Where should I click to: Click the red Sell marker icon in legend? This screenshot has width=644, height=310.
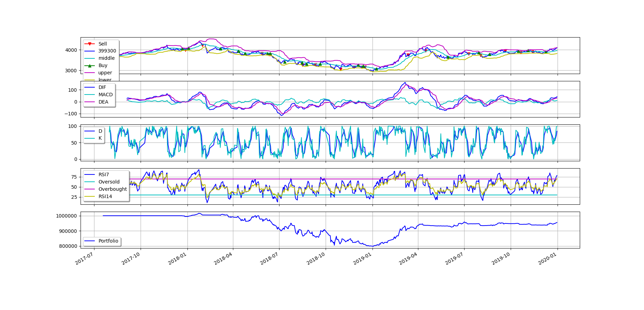(x=90, y=44)
